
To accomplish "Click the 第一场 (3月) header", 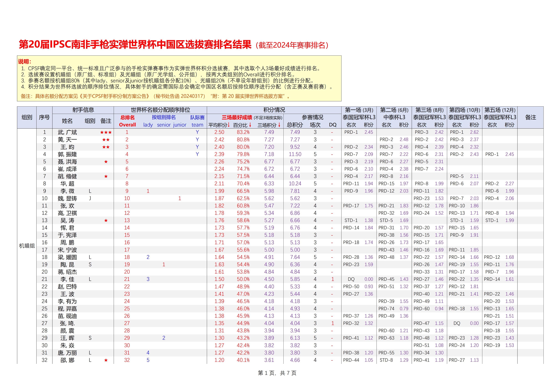I will pos(359,110).
